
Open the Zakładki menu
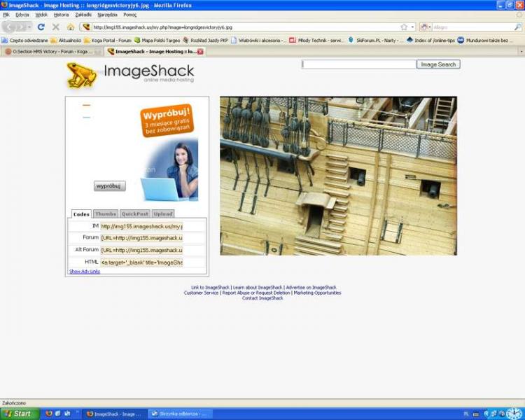click(x=84, y=15)
